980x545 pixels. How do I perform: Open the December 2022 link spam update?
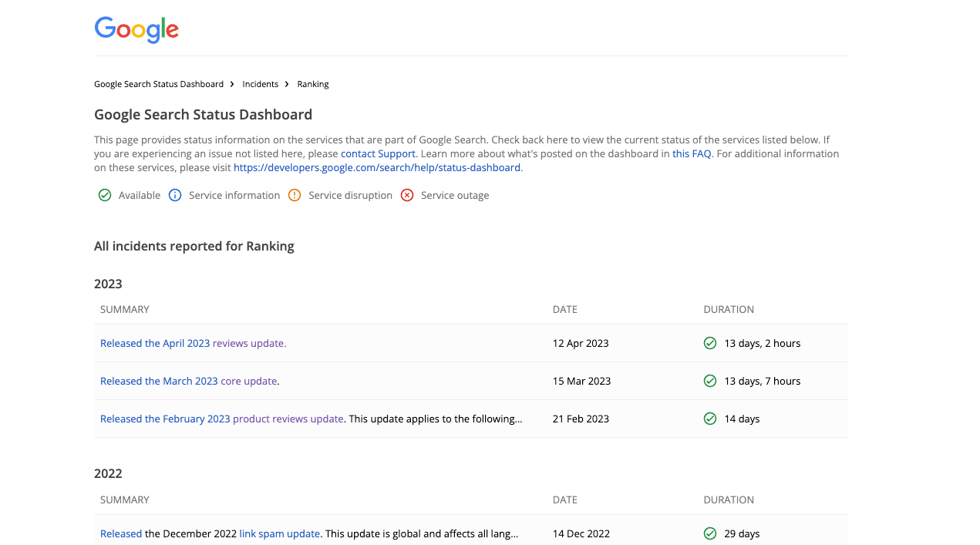279,533
